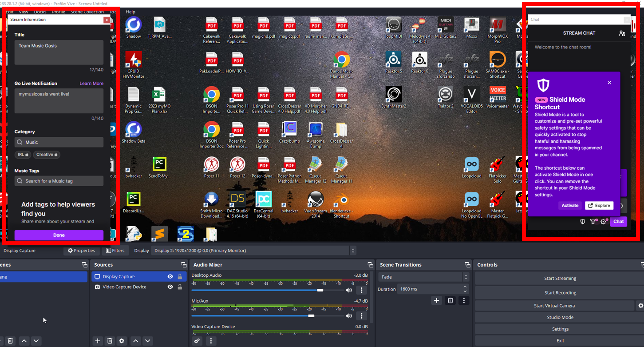This screenshot has height=347, width=644.
Task: Close the Stream Information dock
Action: tap(107, 20)
